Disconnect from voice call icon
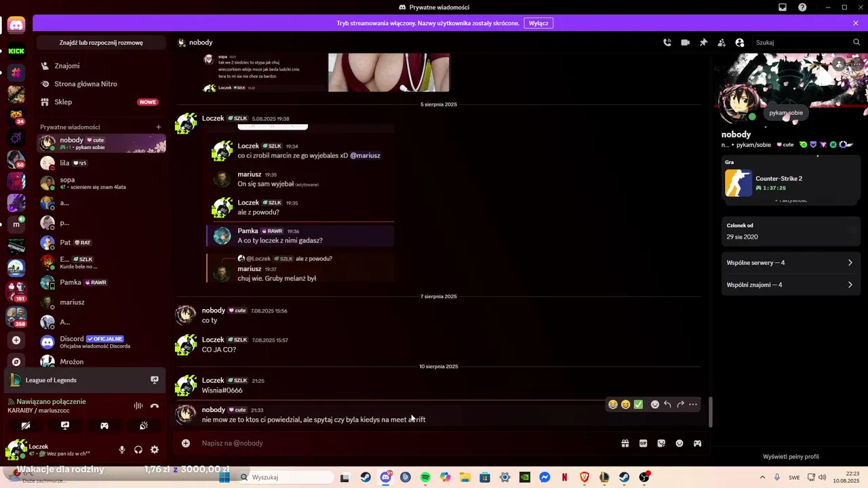868x488 pixels. point(155,406)
